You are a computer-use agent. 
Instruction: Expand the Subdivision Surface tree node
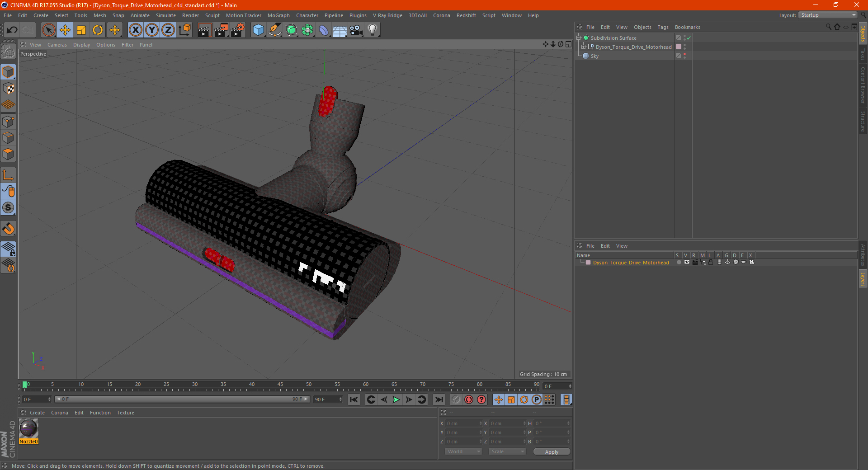(x=579, y=38)
